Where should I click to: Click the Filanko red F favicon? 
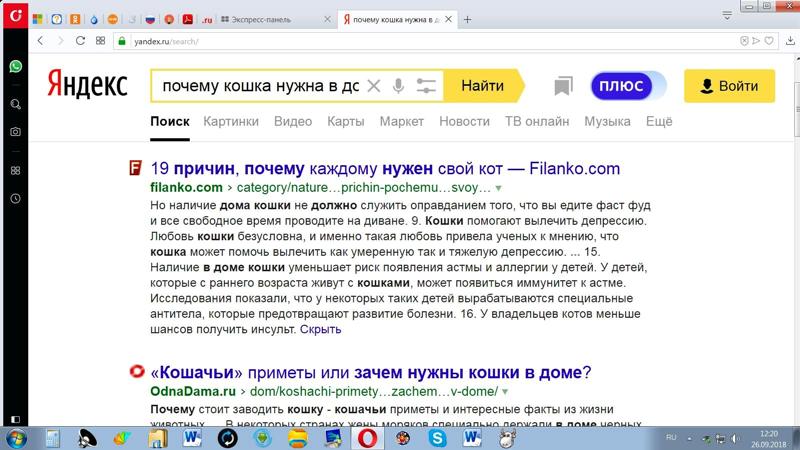[x=135, y=168]
